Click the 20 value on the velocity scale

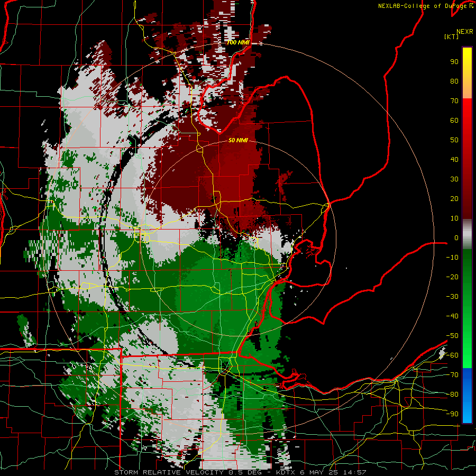[454, 199]
